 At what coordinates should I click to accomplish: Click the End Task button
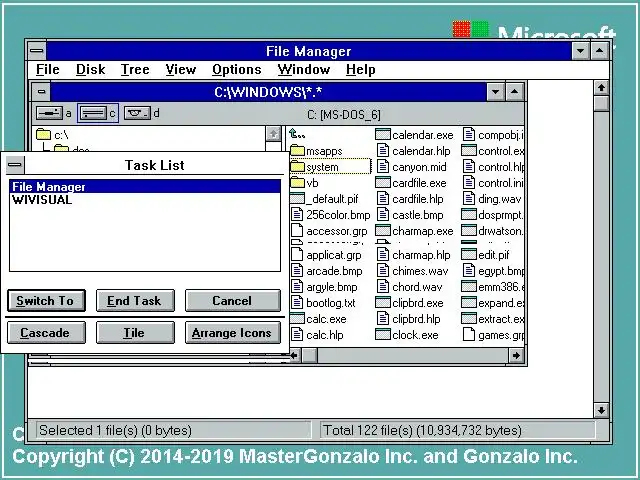[x=135, y=301]
